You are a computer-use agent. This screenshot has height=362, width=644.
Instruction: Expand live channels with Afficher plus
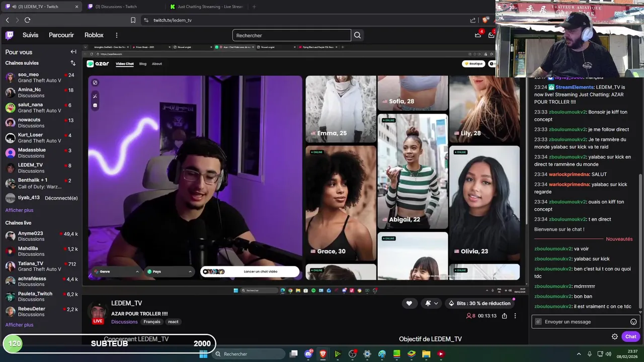click(19, 325)
